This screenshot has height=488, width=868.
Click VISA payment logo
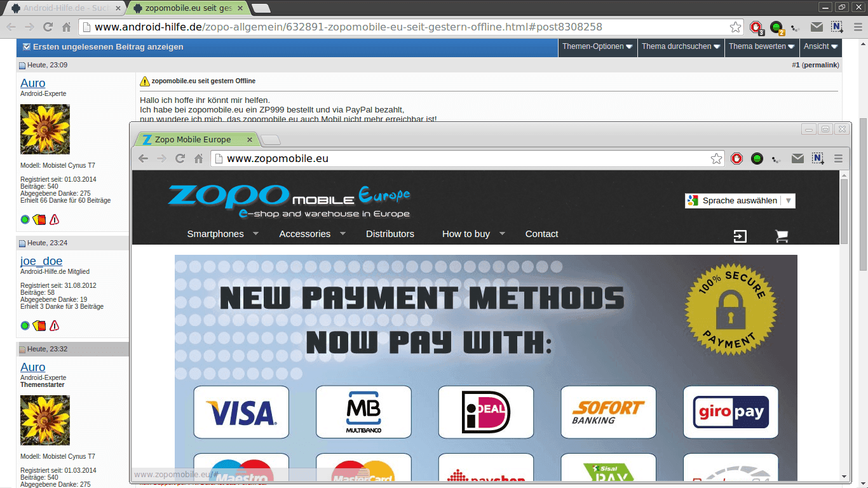coord(241,412)
